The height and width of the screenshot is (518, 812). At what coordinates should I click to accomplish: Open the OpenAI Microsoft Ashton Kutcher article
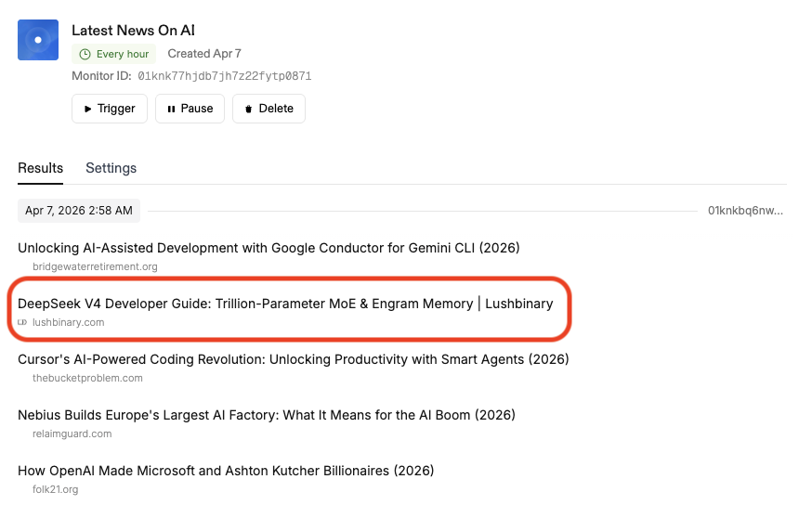tap(226, 471)
